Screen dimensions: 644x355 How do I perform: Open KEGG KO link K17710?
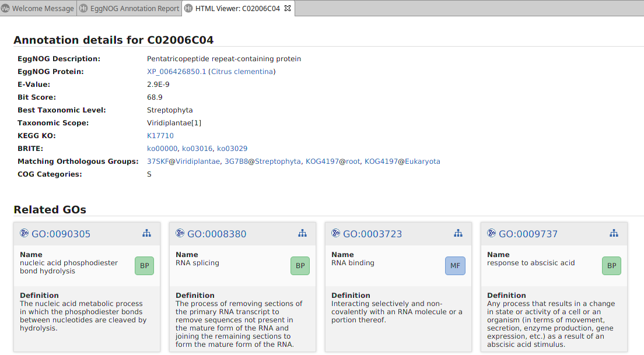(160, 136)
